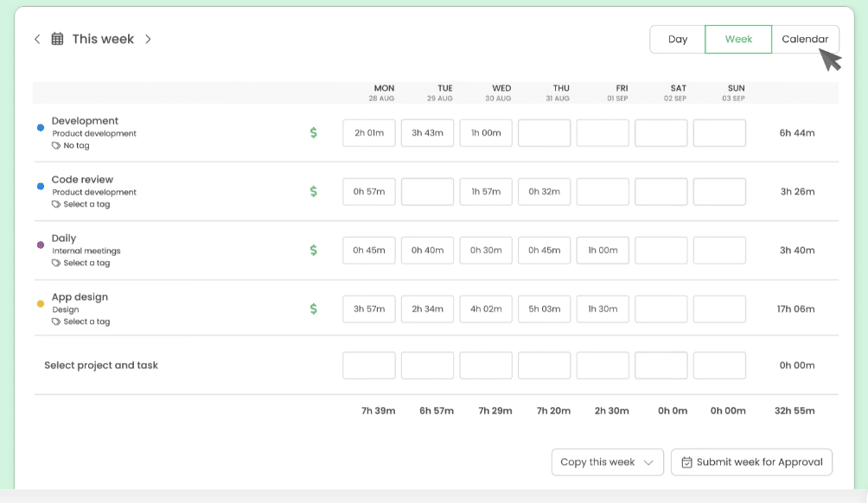
Task: Edit App design Friday 1h 30m field
Action: [603, 309]
